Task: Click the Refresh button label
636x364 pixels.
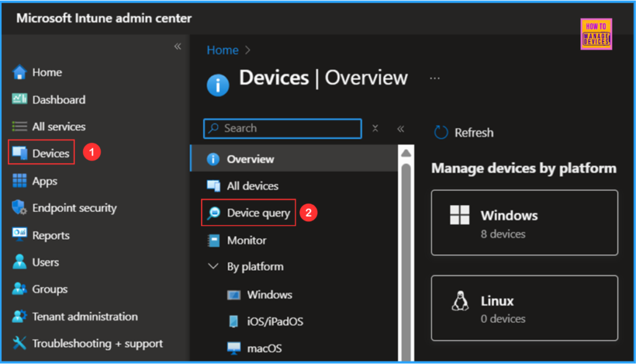Action: [x=474, y=133]
